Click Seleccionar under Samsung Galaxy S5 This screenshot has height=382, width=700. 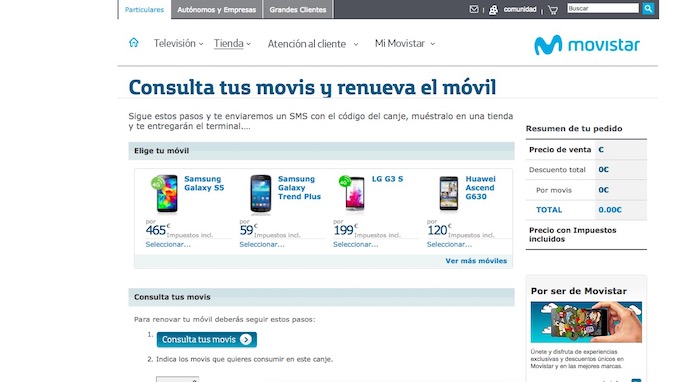click(168, 245)
